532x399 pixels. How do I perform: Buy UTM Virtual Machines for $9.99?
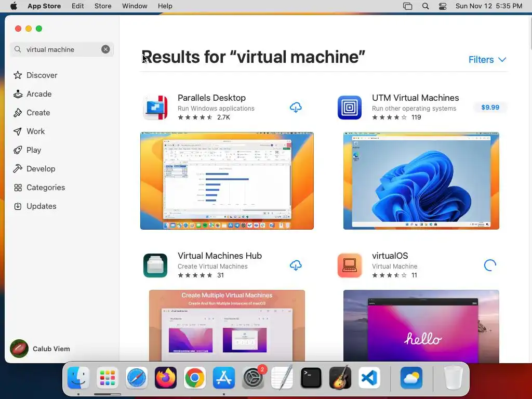point(490,107)
